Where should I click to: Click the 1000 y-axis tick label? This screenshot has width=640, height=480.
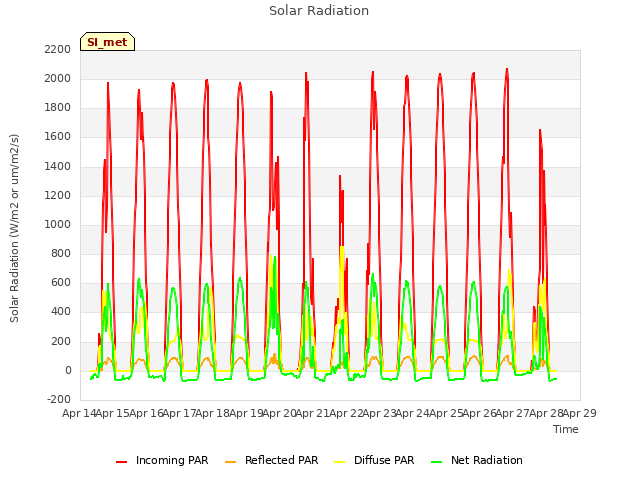tap(58, 224)
